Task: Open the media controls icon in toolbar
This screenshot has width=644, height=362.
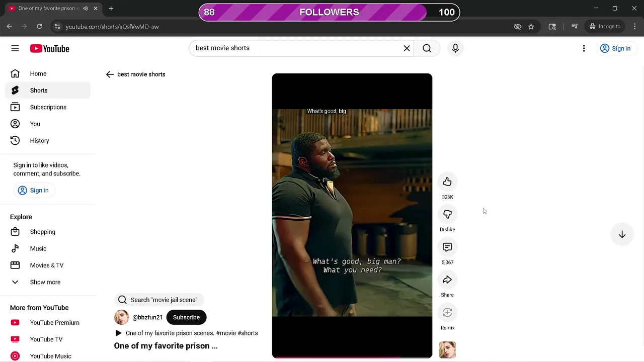Action: coord(575,26)
